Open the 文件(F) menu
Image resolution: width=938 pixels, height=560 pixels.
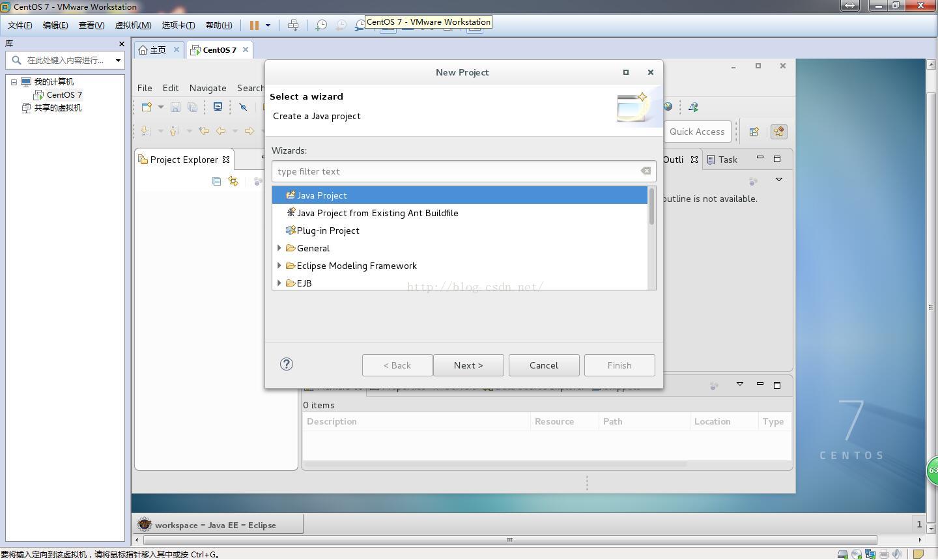tap(20, 25)
